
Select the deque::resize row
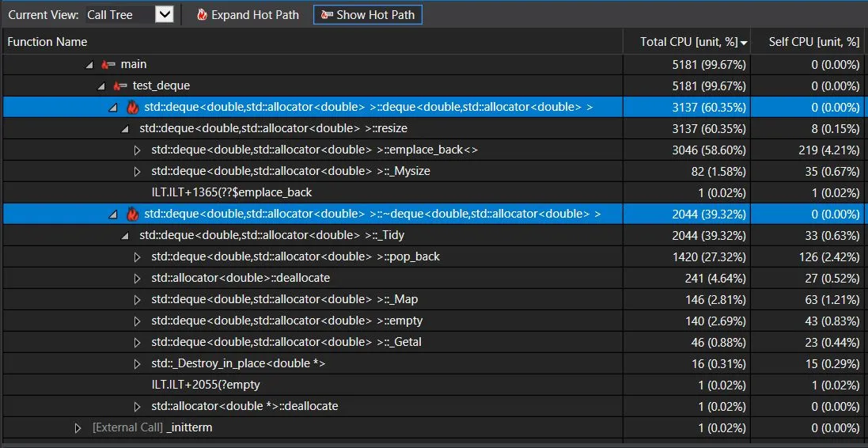[x=434, y=128]
